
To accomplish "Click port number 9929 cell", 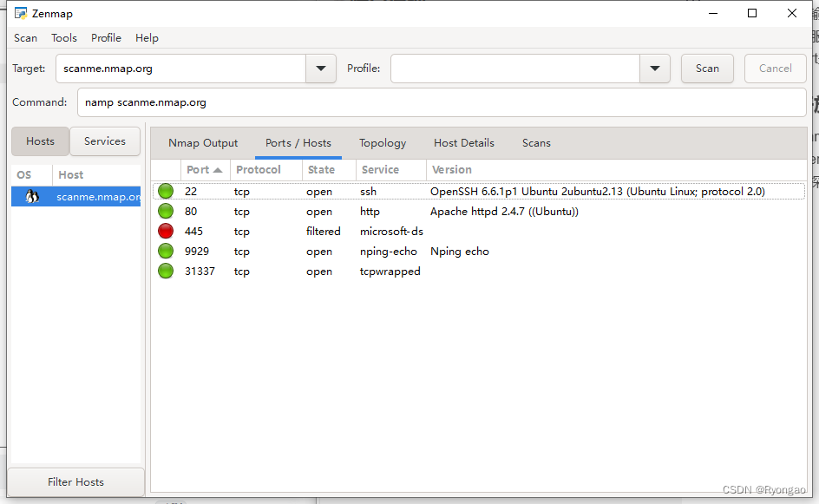I will tap(197, 252).
